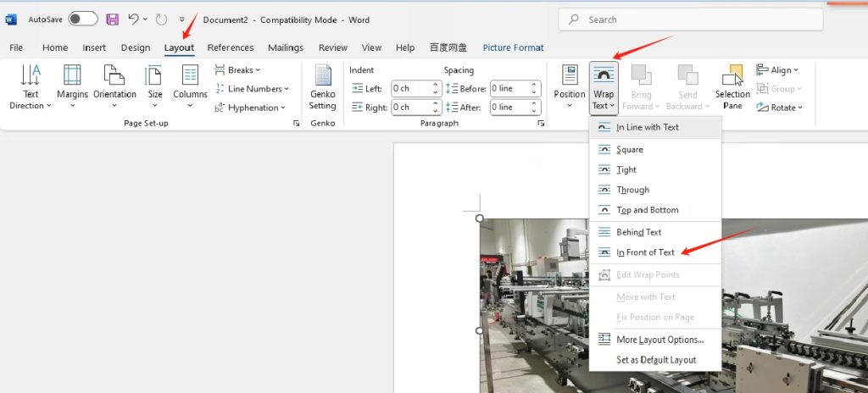Switch to the References tab

(231, 47)
